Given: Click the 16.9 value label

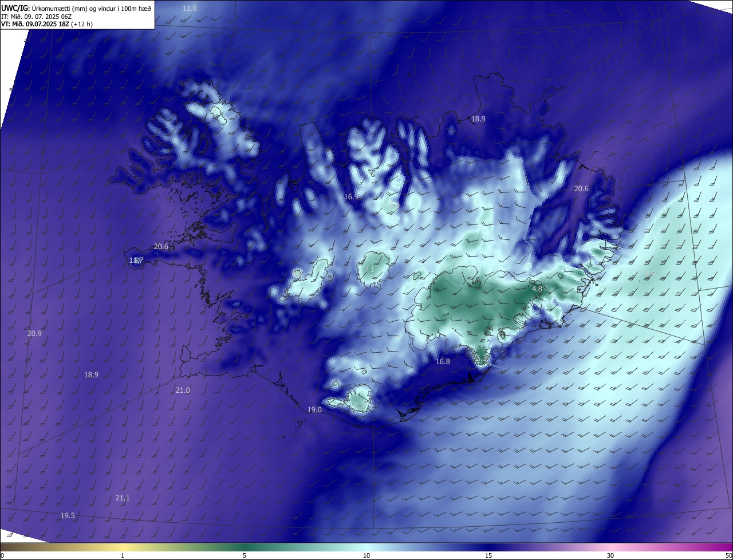Looking at the screenshot, I should tap(351, 196).
